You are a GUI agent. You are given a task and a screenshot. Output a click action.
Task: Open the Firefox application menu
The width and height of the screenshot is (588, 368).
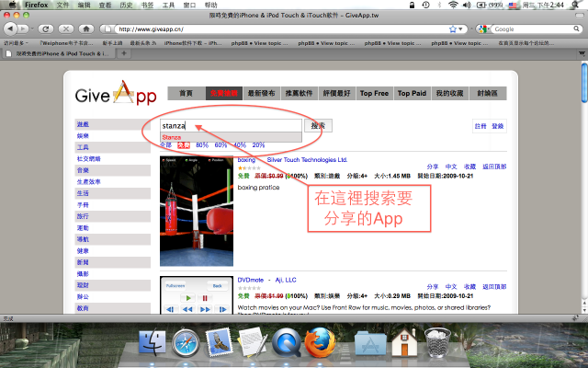coord(37,5)
